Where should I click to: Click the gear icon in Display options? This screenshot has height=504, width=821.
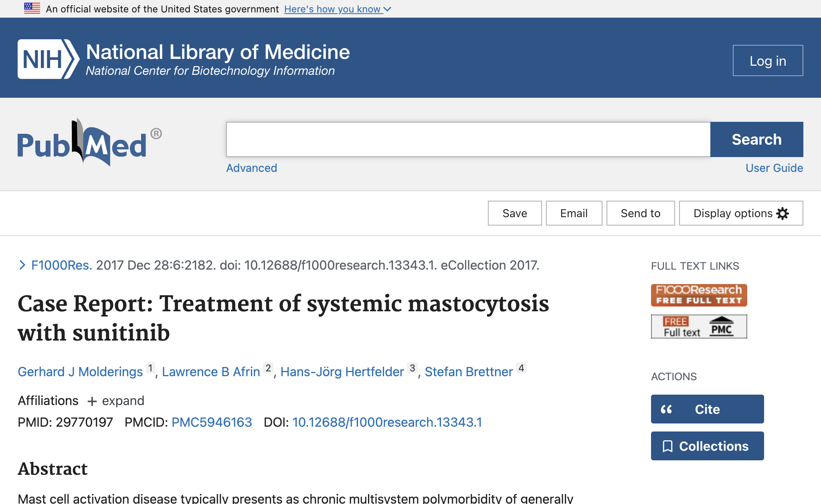(783, 213)
